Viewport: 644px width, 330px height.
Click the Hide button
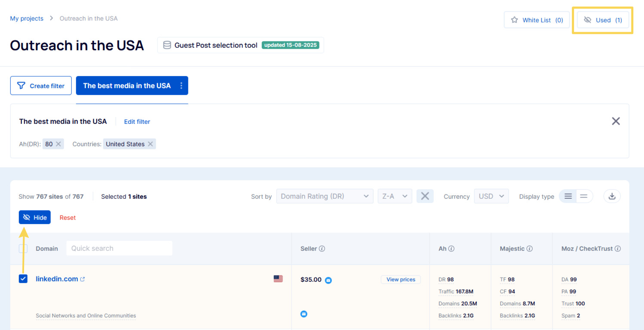[35, 217]
